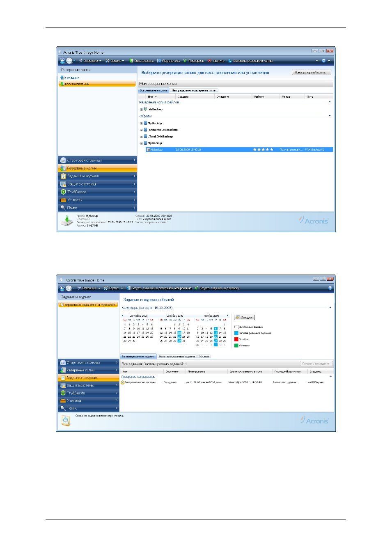Open Защита системы in first window's navigation
This screenshot has height=554, width=392.
(x=97, y=184)
